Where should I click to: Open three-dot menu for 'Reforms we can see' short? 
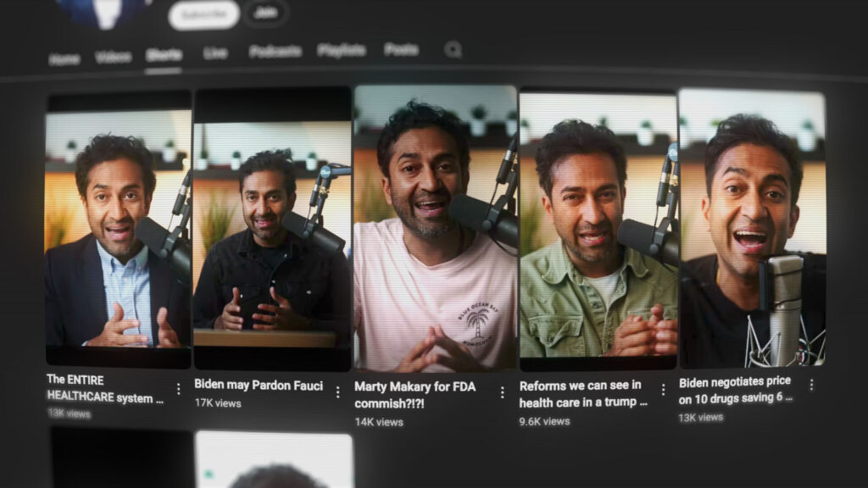(x=663, y=390)
